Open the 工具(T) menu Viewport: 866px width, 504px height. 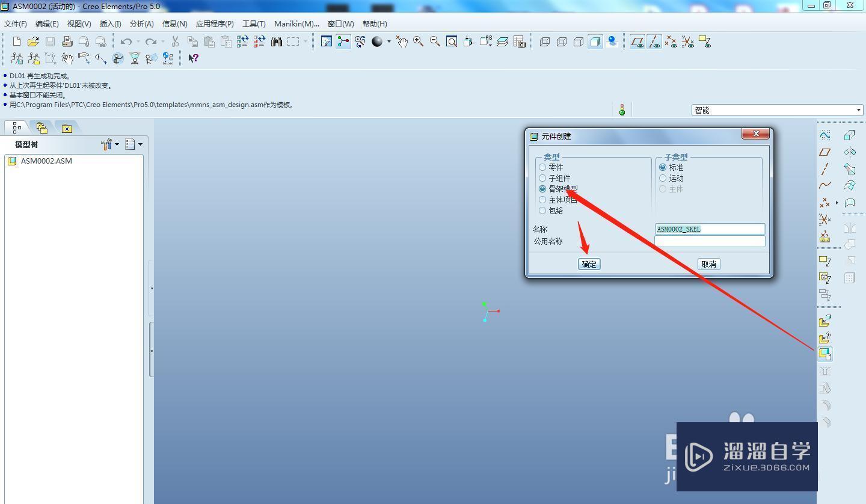(x=254, y=24)
